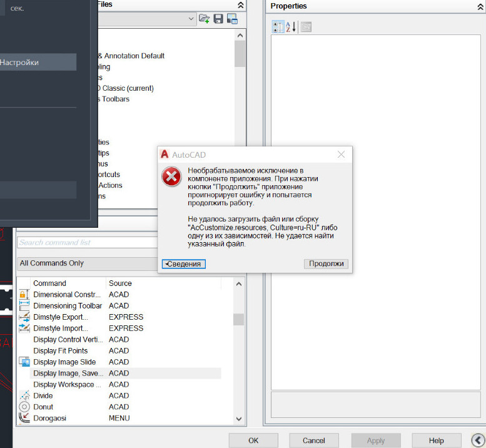Click the Dorogaosi command icon
Image resolution: width=486 pixels, height=448 pixels.
click(24, 418)
